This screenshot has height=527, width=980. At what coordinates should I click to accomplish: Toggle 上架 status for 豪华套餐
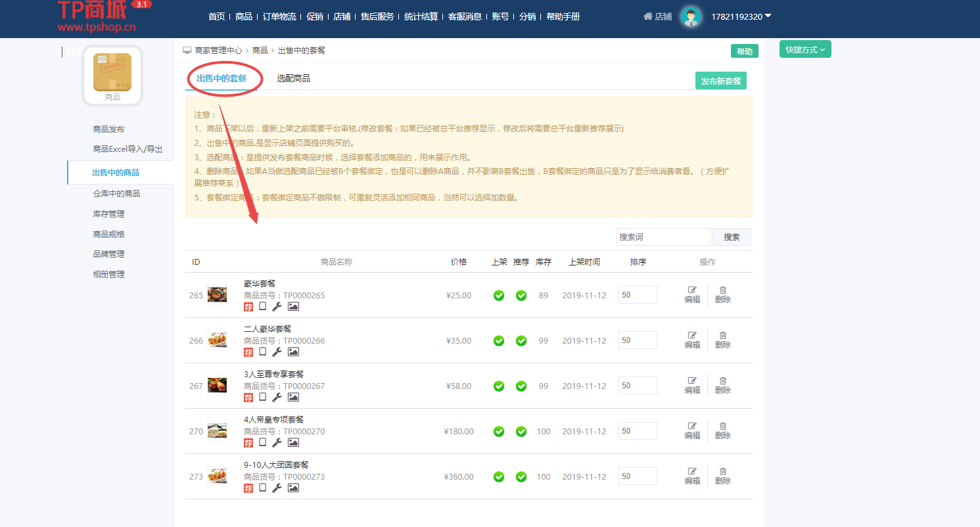(x=499, y=296)
